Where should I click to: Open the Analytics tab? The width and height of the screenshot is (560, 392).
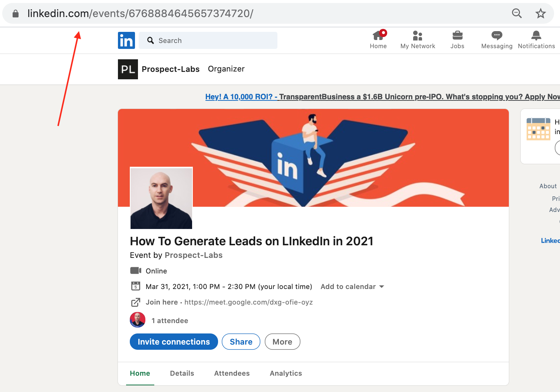(x=286, y=373)
